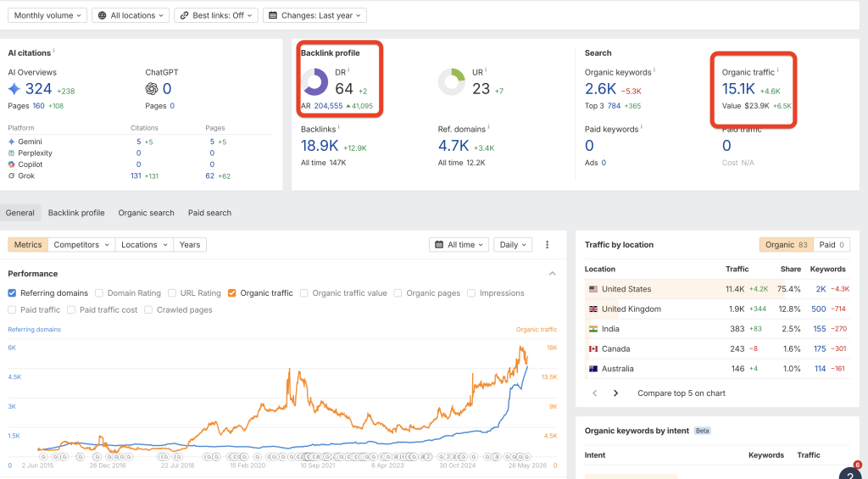
Task: Open the Monthly volume dropdown
Action: [47, 15]
